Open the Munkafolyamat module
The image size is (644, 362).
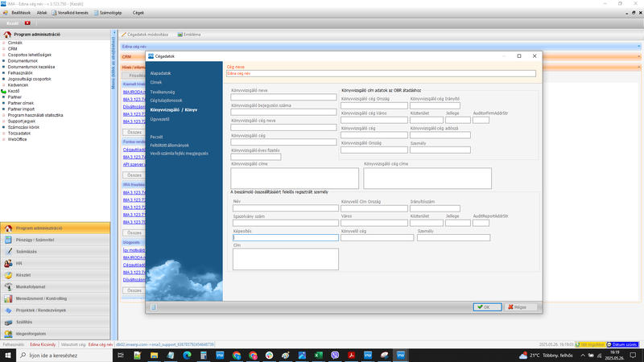tap(55, 287)
